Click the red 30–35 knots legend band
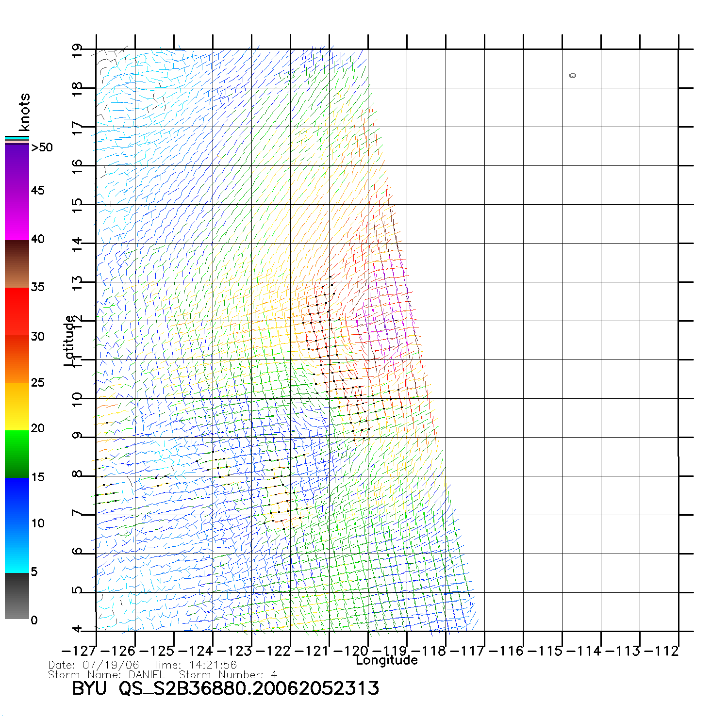The height and width of the screenshot is (718, 728). point(17,311)
